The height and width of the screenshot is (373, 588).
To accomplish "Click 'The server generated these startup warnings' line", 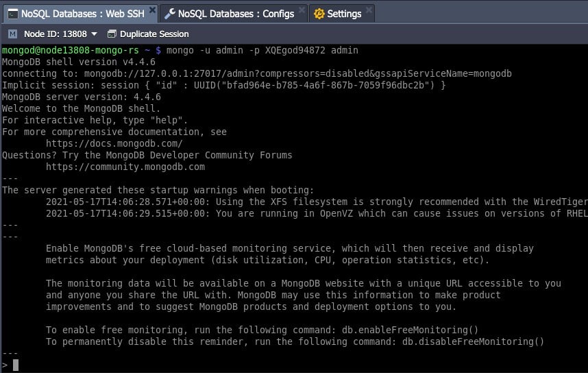I will [x=158, y=190].
